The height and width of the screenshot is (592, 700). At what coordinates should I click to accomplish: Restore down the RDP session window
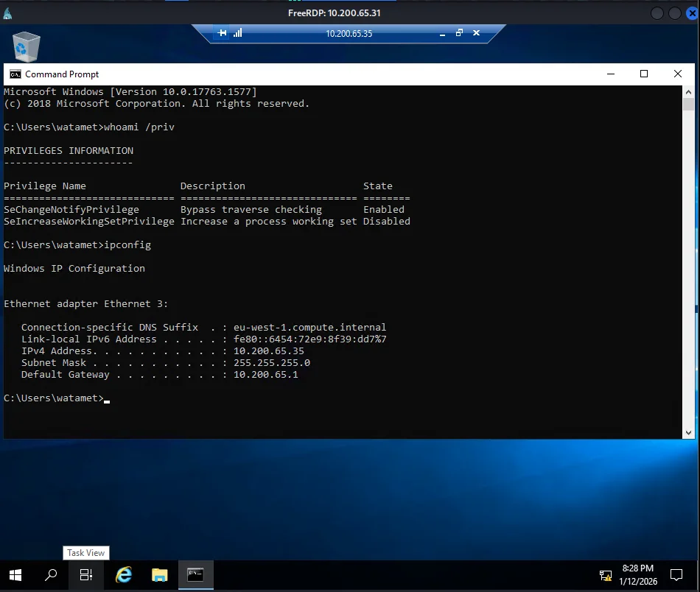coord(459,33)
